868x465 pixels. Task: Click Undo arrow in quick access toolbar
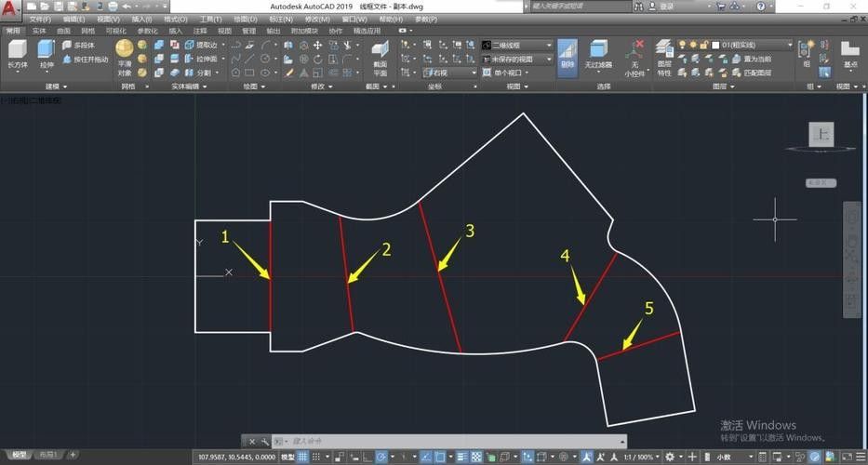(127, 7)
